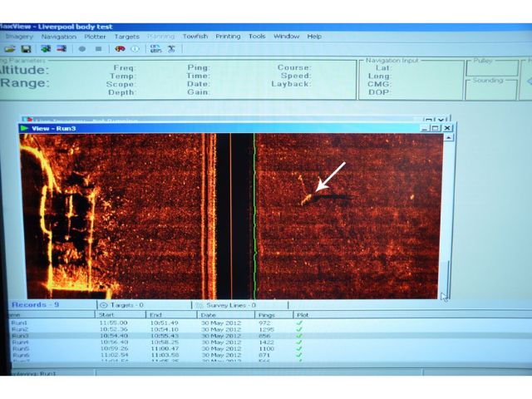Click the Pings value 1100
Image resolution: width=532 pixels, height=399 pixels.
tap(266, 349)
